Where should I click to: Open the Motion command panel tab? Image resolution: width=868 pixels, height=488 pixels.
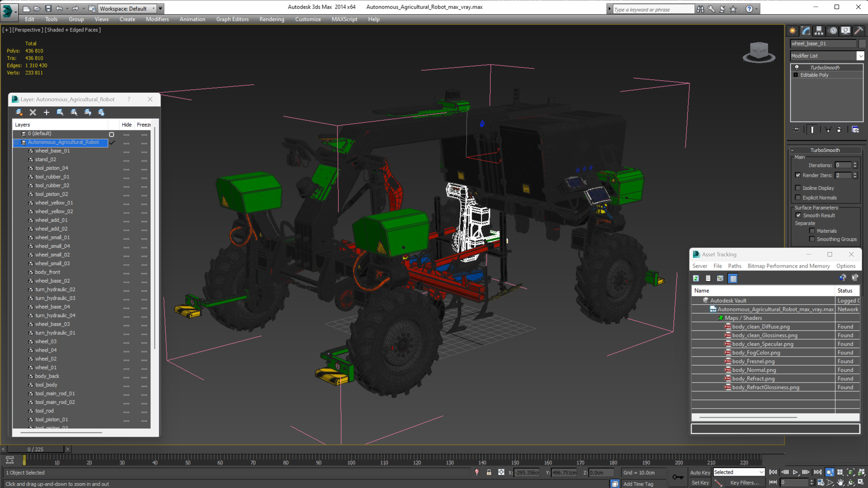(833, 31)
